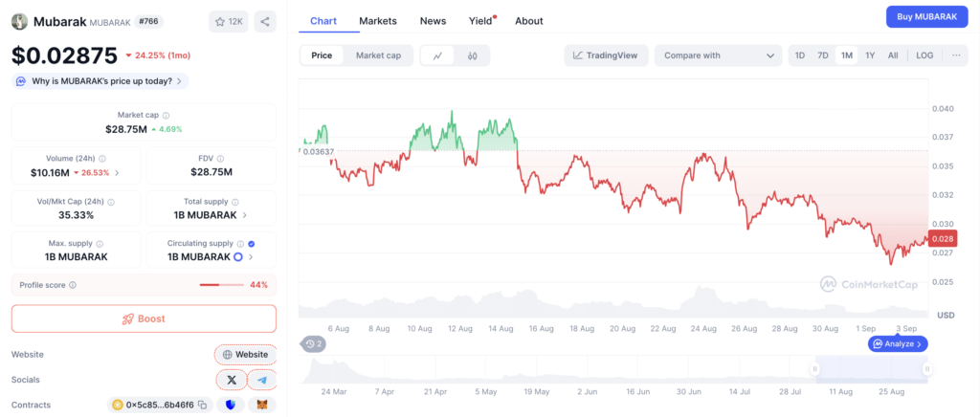The image size is (980, 417).
Task: Click the 35.33% Vol/Mkt Cap value
Action: 75,215
